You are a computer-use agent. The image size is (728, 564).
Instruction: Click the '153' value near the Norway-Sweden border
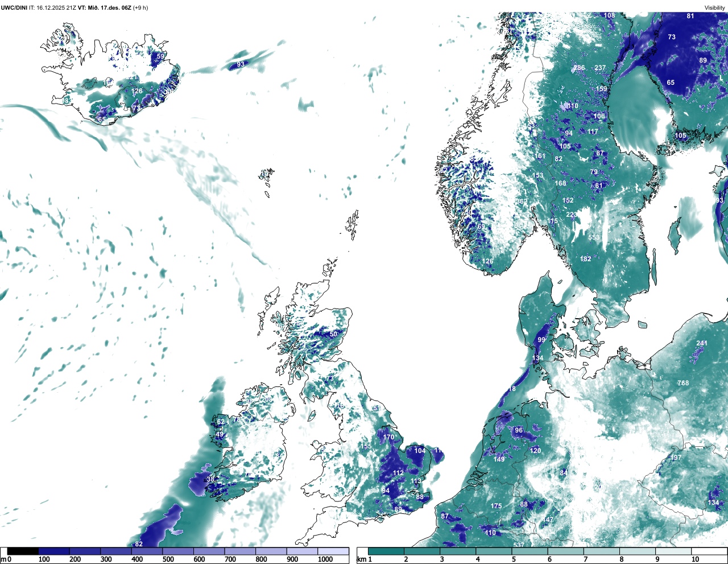(537, 175)
